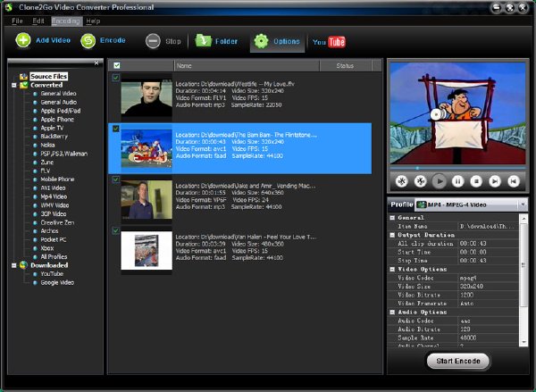Viewport: 536px width, 392px height.
Task: Select All Profiles in the tree
Action: tap(54, 256)
